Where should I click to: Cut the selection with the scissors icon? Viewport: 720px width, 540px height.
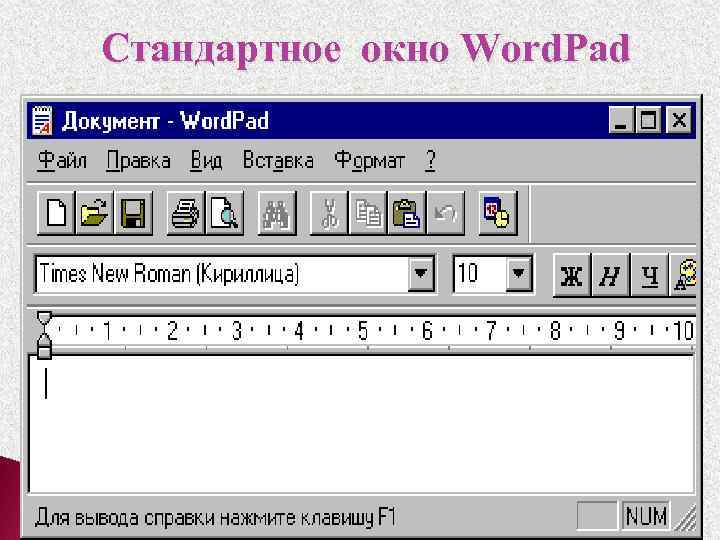coord(329,214)
